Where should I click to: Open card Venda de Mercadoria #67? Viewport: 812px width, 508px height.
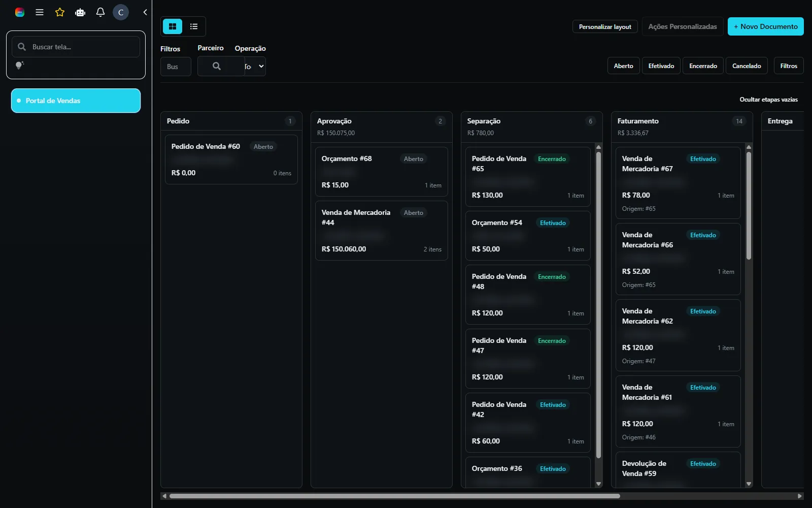pos(678,183)
